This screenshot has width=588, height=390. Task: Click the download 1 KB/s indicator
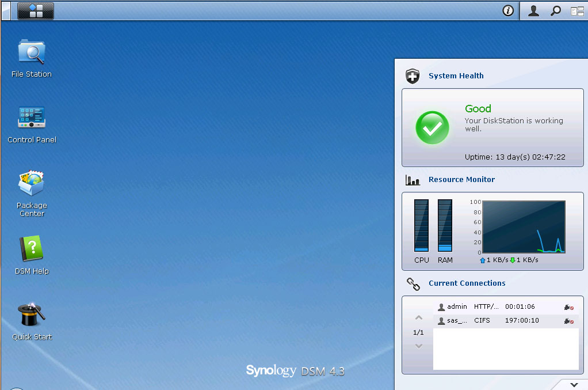click(524, 260)
